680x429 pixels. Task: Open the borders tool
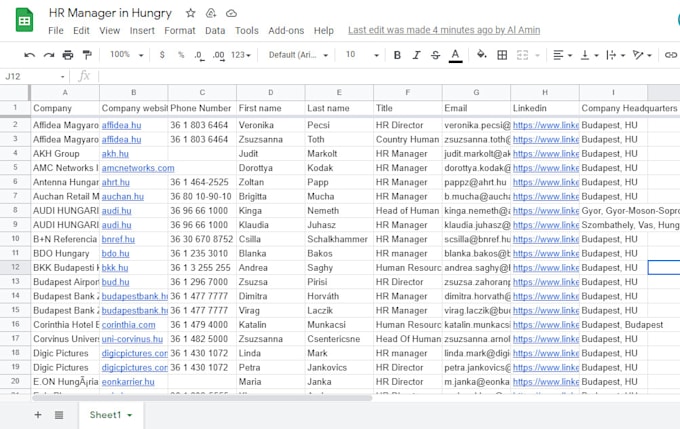tap(502, 55)
